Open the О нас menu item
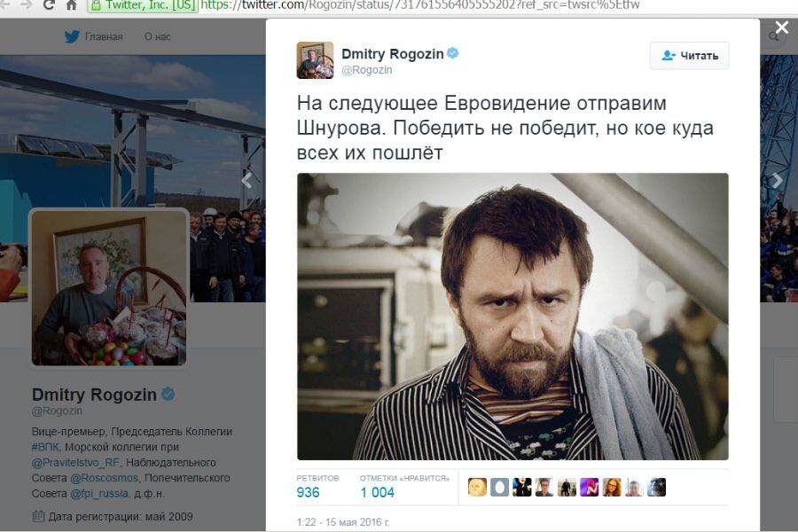 tap(157, 36)
